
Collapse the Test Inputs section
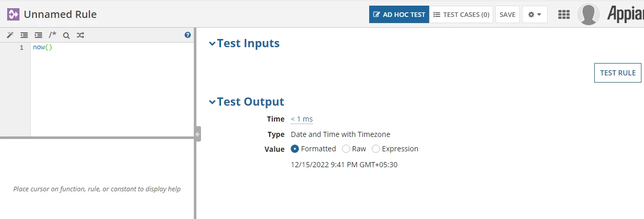pyautogui.click(x=212, y=44)
